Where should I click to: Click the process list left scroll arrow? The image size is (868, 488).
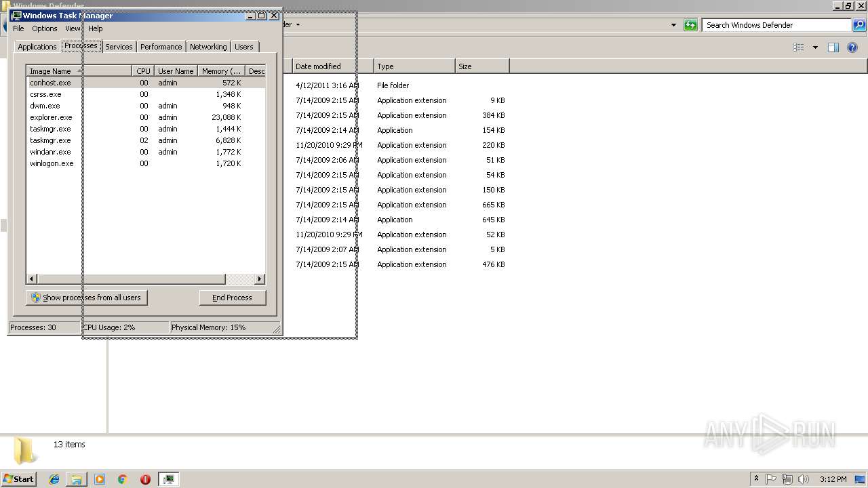click(x=32, y=279)
